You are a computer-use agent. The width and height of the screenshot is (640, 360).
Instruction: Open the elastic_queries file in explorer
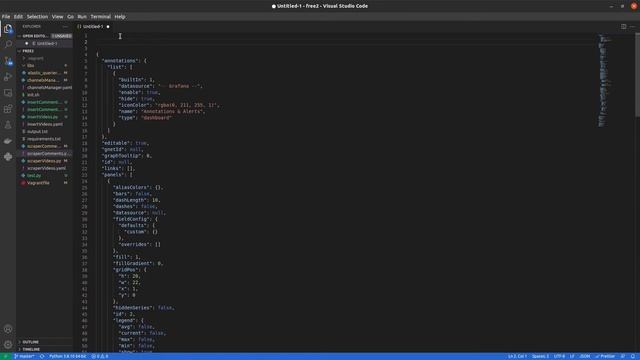pos(43,73)
